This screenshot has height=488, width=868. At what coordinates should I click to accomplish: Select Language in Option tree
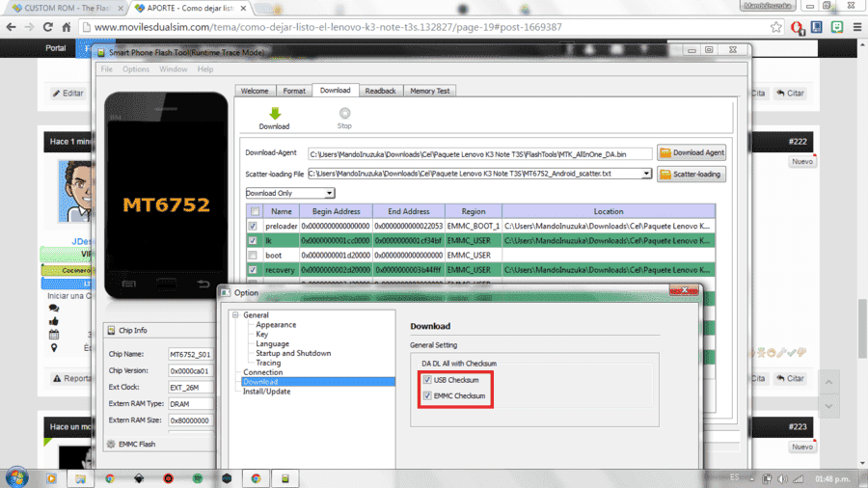click(x=272, y=343)
